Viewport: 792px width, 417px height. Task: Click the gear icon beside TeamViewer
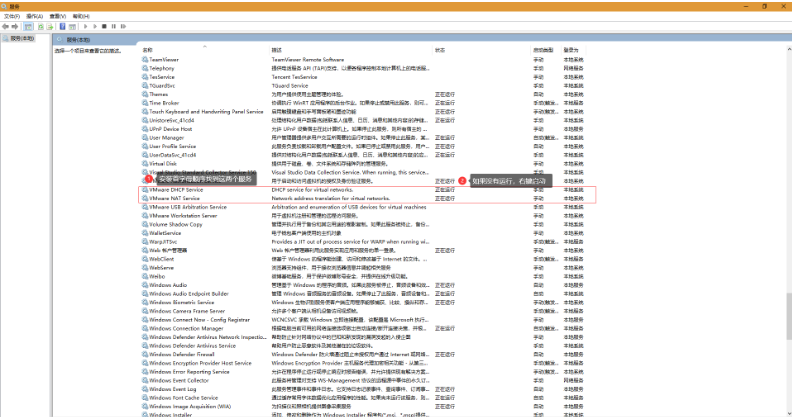[x=145, y=60]
